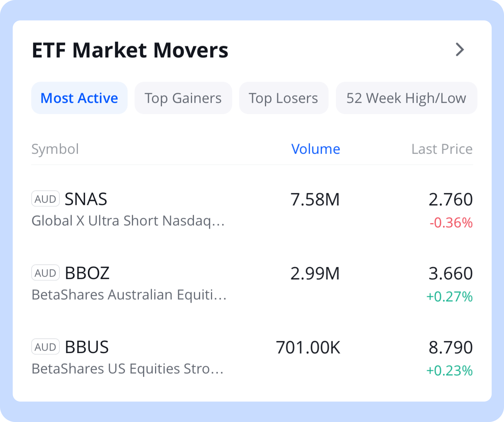504x422 pixels.
Task: Sort by Volume column header
Action: [315, 149]
